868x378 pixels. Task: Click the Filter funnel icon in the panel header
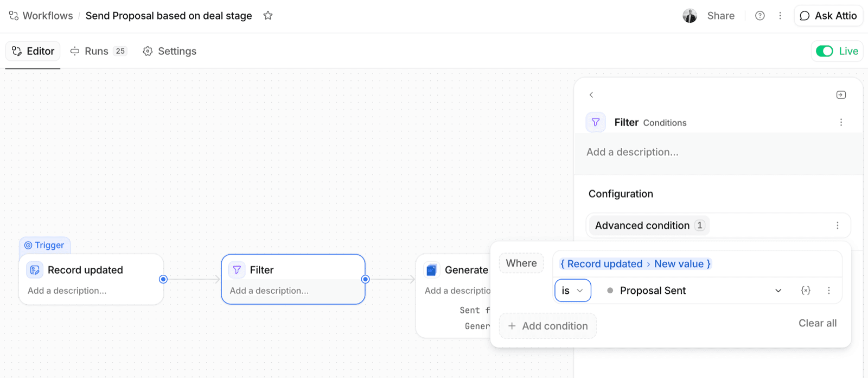point(596,122)
